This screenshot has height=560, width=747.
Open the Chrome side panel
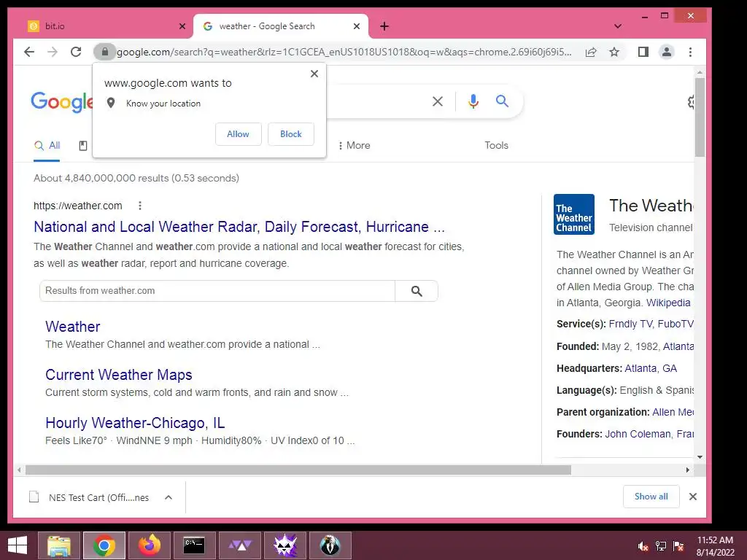pos(643,52)
